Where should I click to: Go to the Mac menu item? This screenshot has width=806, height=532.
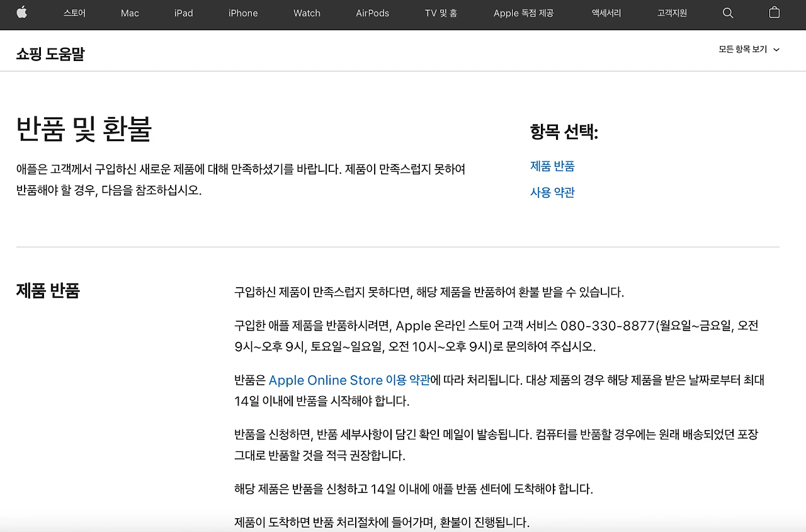tap(130, 13)
